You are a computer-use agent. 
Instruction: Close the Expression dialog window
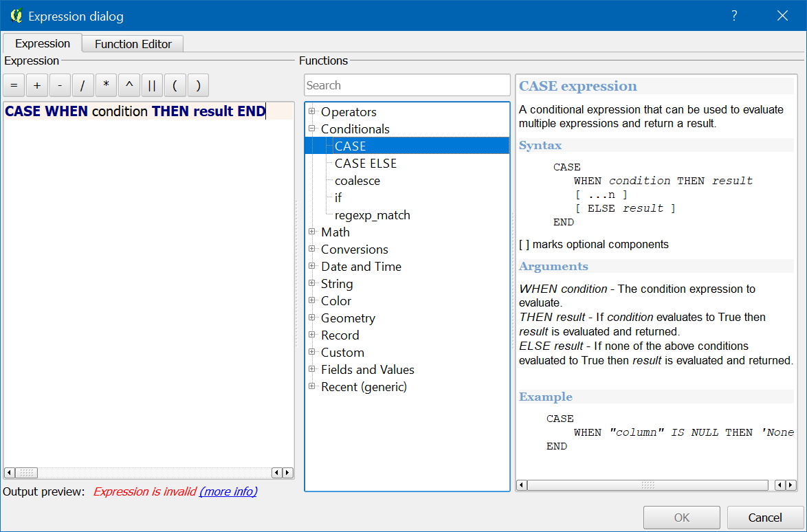pos(782,15)
